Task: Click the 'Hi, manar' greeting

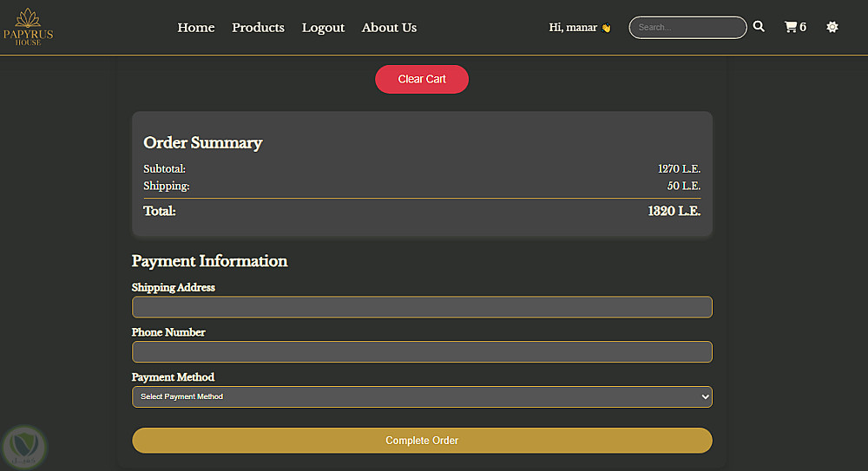Action: click(x=580, y=28)
